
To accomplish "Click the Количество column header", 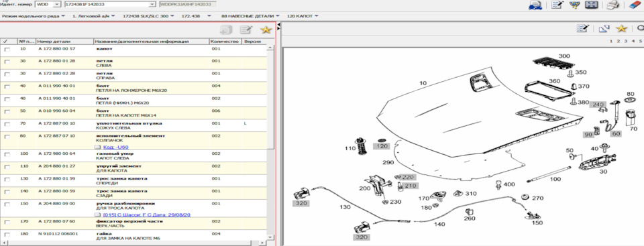I will [x=225, y=42].
